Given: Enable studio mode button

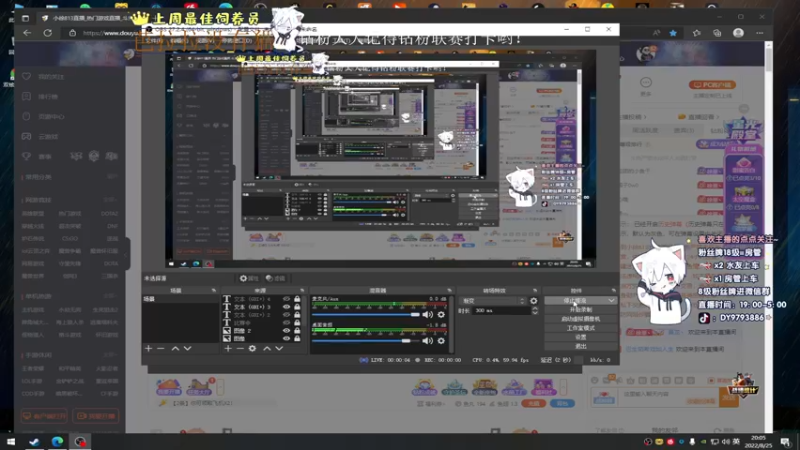Looking at the screenshot, I should 581,328.
